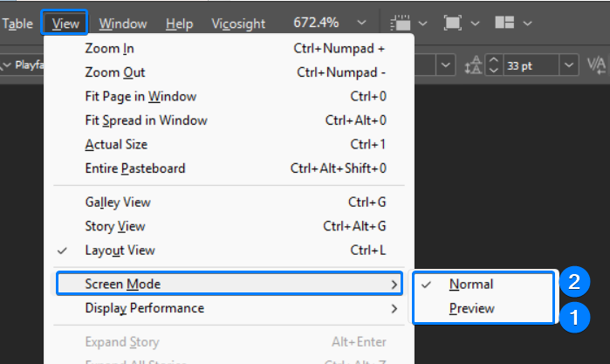Click the kerning VA icon

pos(596,65)
